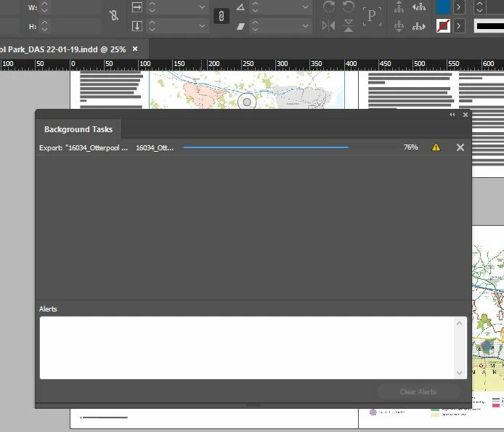This screenshot has width=504, height=432.
Task: Select the Background Tasks panel tab
Action: coord(78,129)
